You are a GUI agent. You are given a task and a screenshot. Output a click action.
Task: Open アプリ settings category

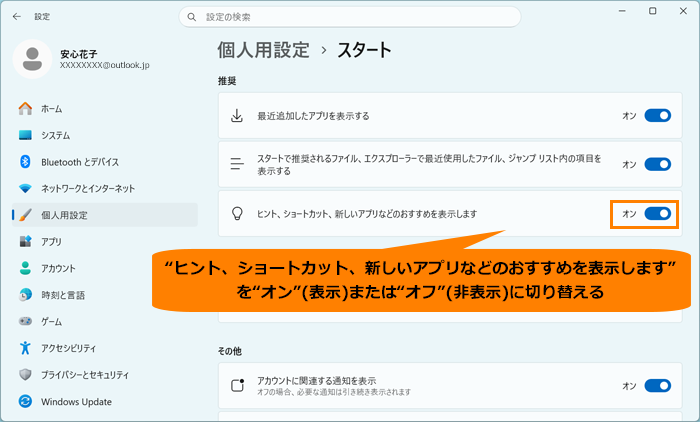click(105, 242)
